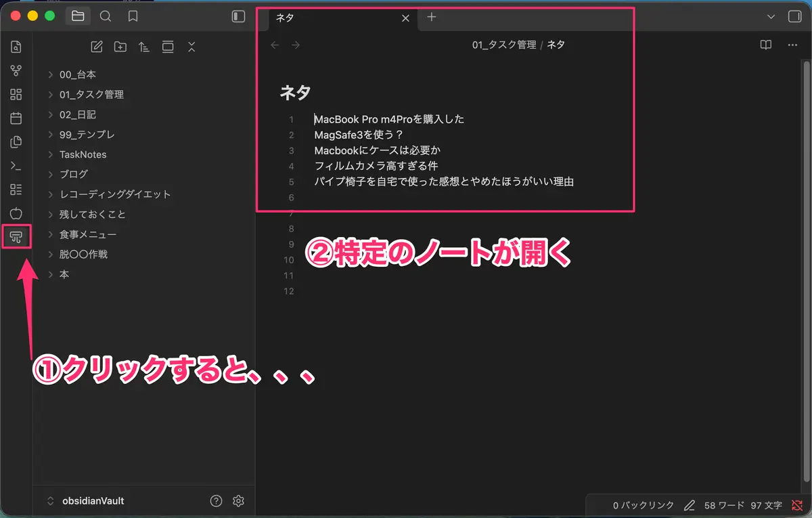Click ネタ in the breadcrumb
This screenshot has width=812, height=518.
[556, 45]
